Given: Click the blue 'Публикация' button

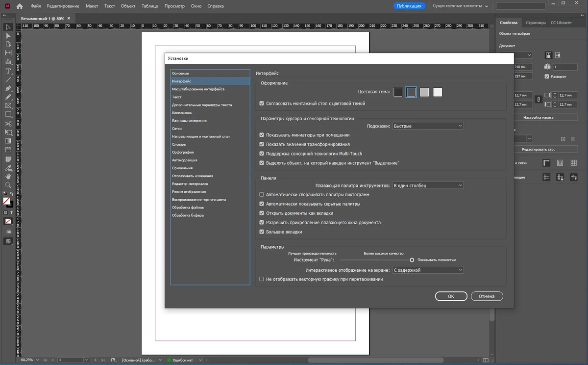Looking at the screenshot, I should pyautogui.click(x=409, y=6).
